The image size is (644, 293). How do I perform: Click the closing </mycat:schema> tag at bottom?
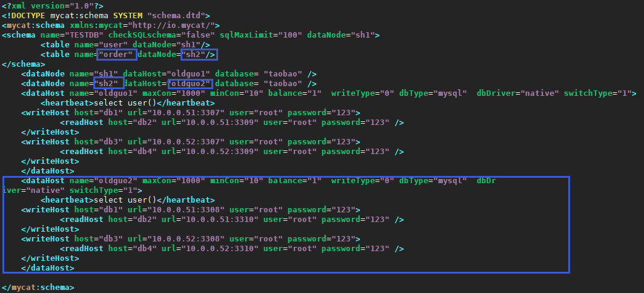tap(38, 288)
